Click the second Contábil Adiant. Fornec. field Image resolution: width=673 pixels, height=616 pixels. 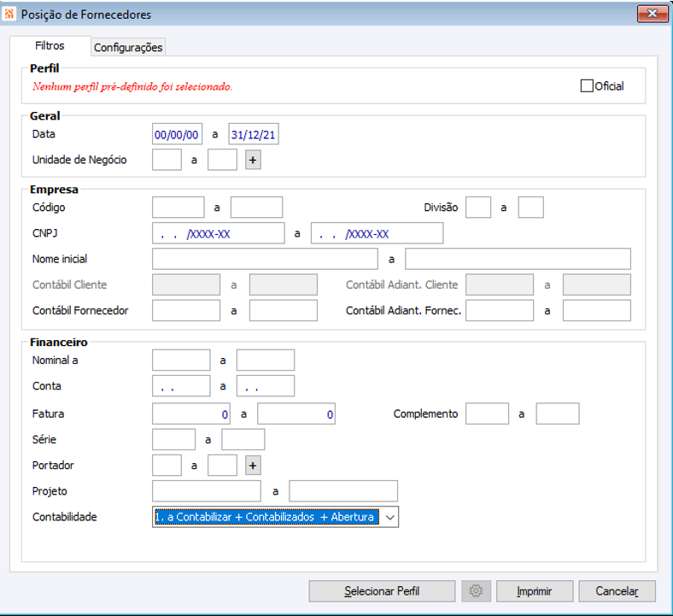click(x=597, y=310)
